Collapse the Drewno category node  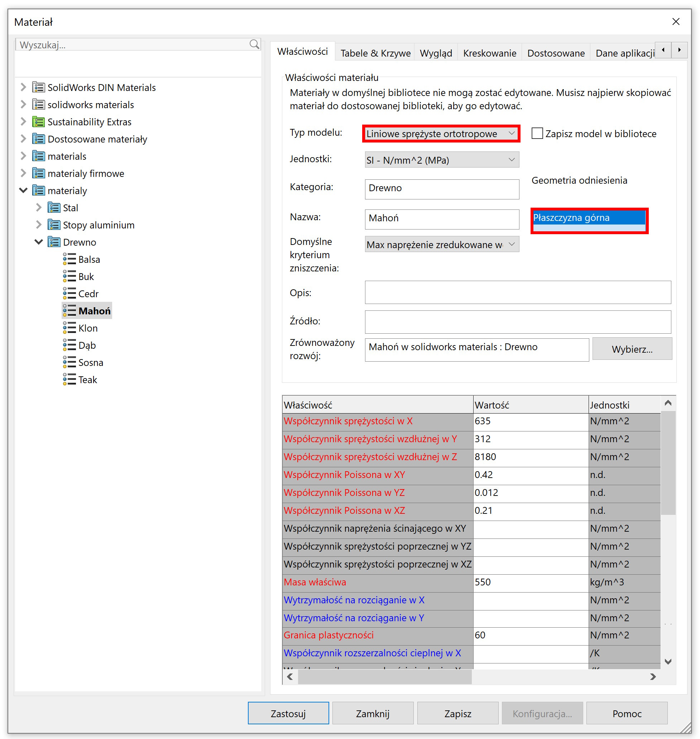[x=38, y=242]
